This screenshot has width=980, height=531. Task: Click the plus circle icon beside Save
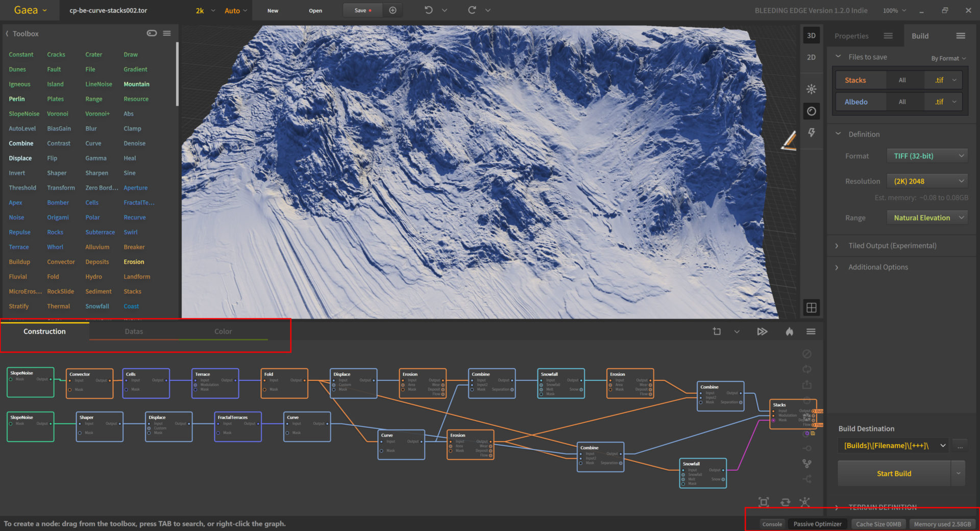click(x=393, y=10)
